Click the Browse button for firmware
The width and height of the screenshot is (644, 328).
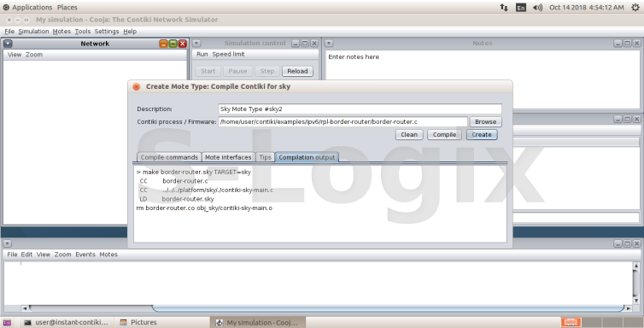pos(485,121)
